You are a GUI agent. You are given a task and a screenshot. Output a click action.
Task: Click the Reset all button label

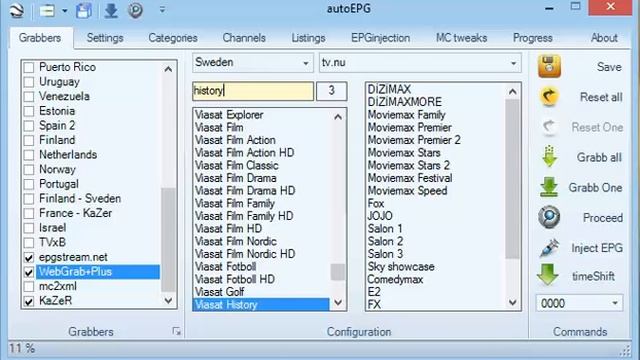(x=601, y=97)
